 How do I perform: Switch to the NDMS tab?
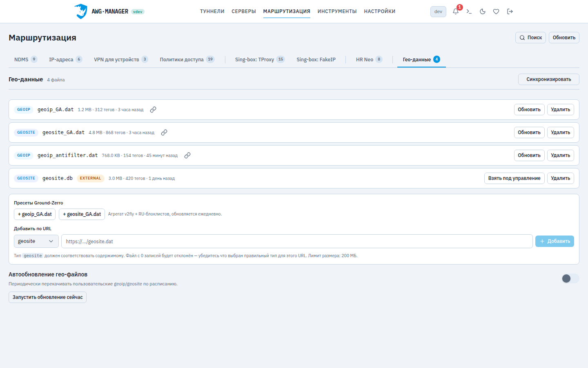[26, 59]
